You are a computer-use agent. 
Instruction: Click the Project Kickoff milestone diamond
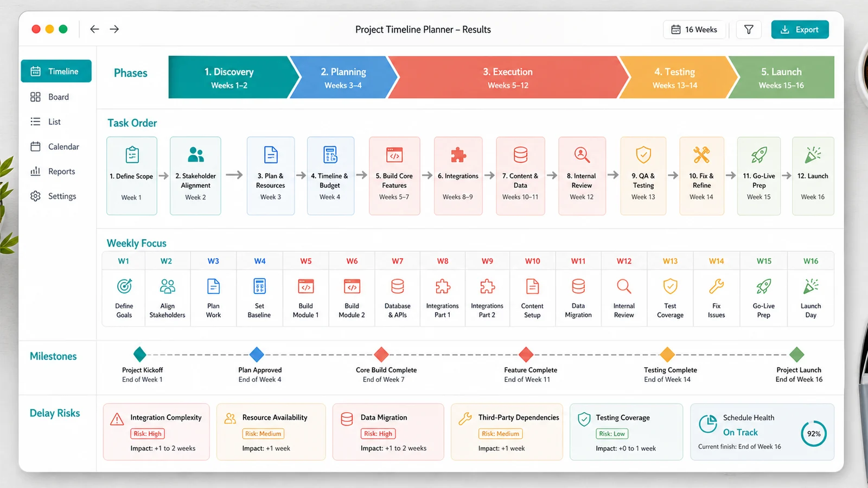(140, 354)
